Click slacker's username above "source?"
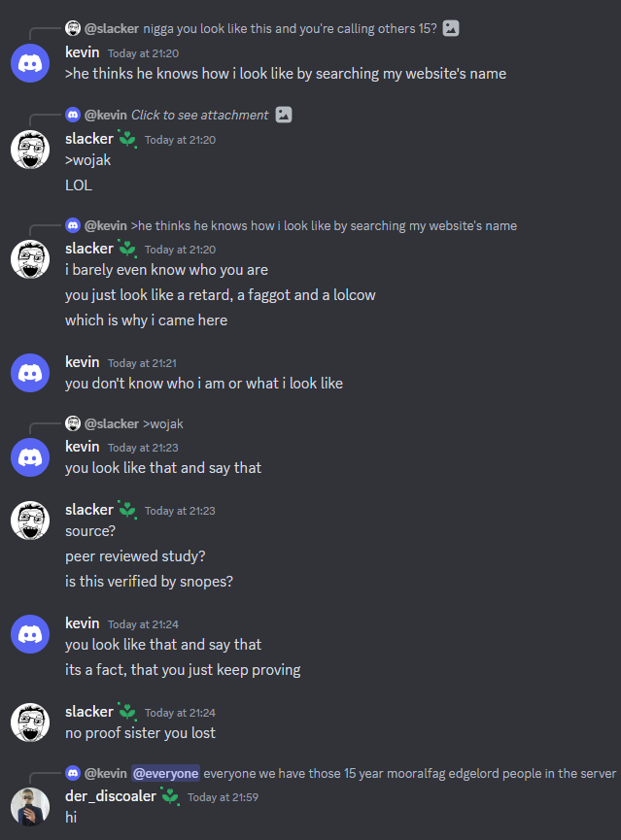Image resolution: width=621 pixels, height=840 pixels. click(89, 510)
